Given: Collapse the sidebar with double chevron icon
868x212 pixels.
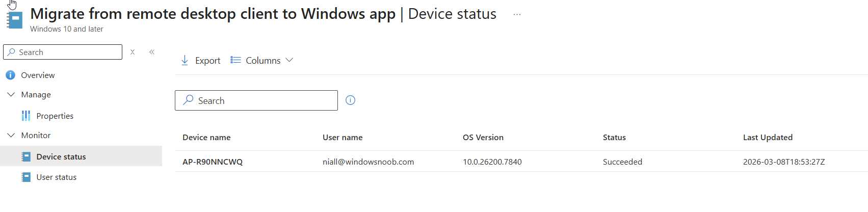Looking at the screenshot, I should [x=152, y=52].
